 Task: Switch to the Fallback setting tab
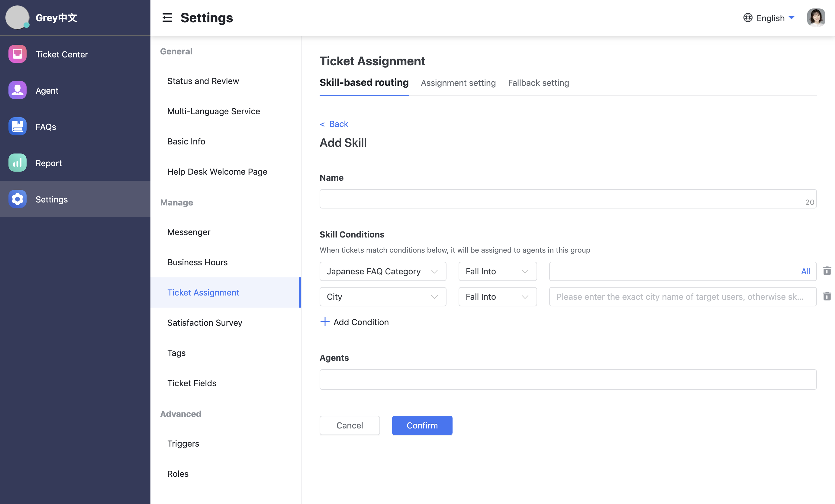coord(538,83)
